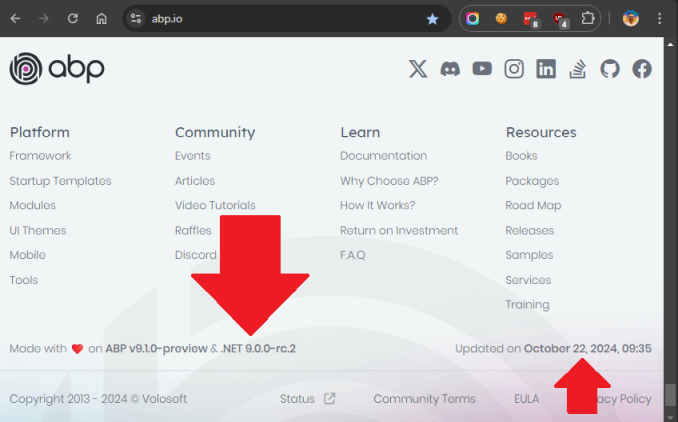Open the Training link

point(528,305)
